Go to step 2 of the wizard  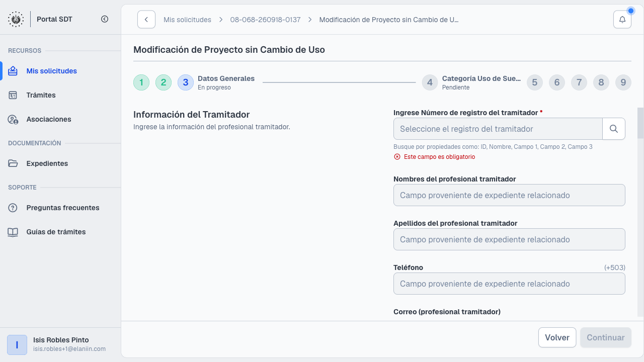tap(164, 82)
